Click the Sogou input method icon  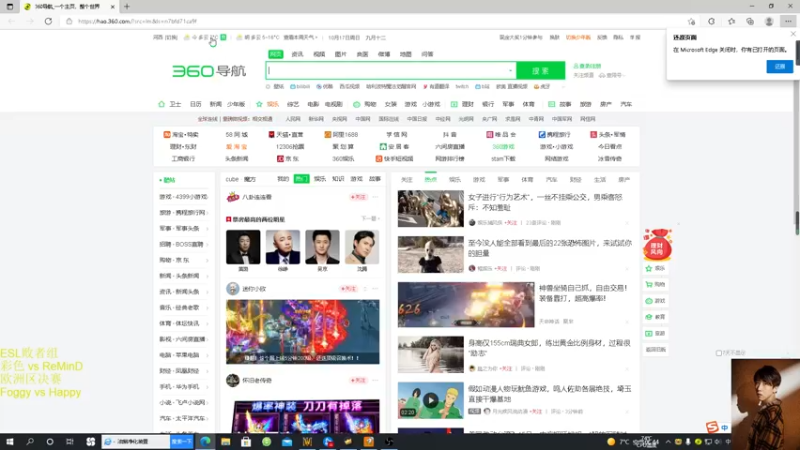click(x=712, y=427)
